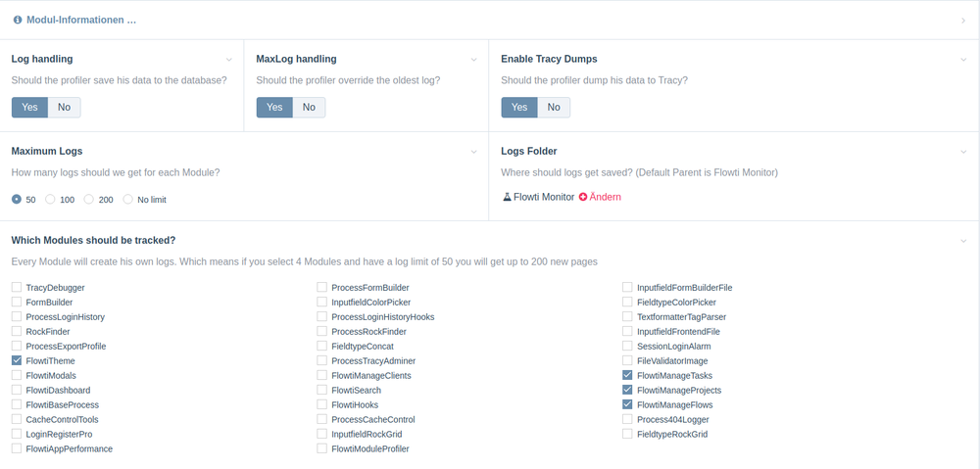Tick the Process404Logger module checkbox
This screenshot has height=469, width=980.
[x=627, y=419]
